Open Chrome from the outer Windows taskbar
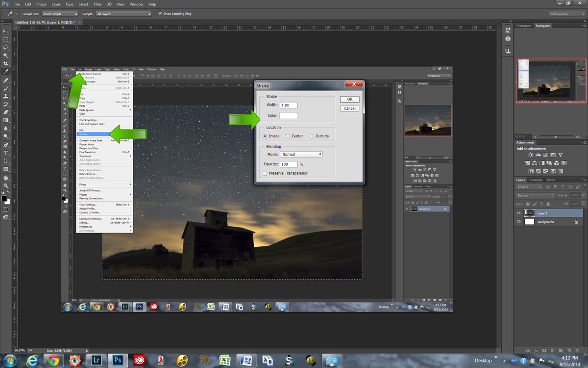The width and height of the screenshot is (588, 368). (53, 361)
